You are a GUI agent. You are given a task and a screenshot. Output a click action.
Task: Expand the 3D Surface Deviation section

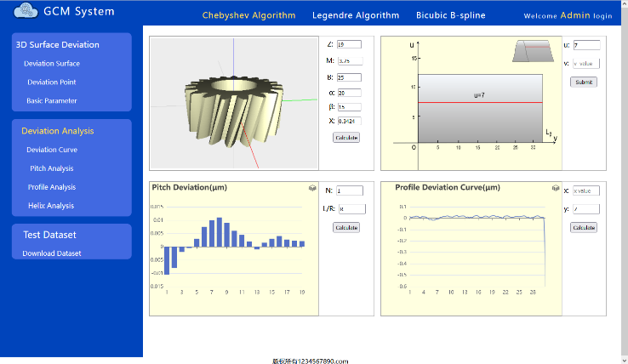pos(58,45)
